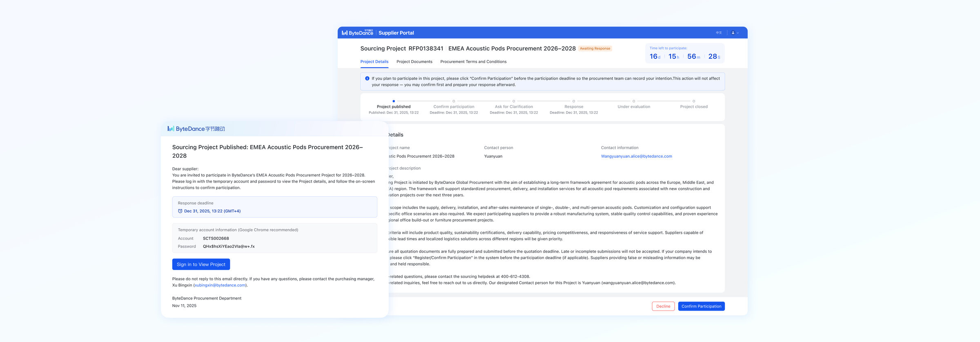This screenshot has height=342, width=980.
Task: Click the 16 days countdown value
Action: coord(655,56)
